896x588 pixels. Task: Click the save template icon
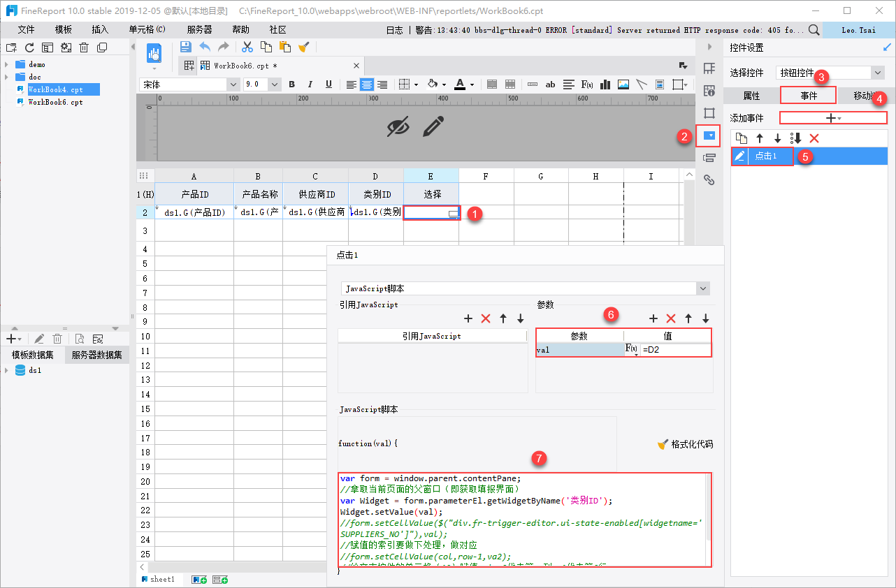[x=186, y=47]
